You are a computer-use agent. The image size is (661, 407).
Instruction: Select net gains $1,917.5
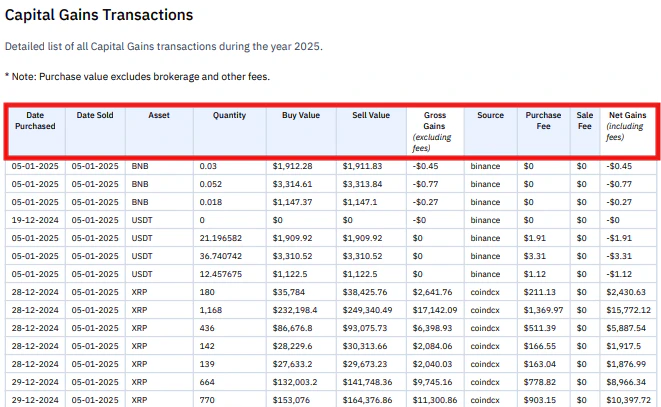coord(623,346)
